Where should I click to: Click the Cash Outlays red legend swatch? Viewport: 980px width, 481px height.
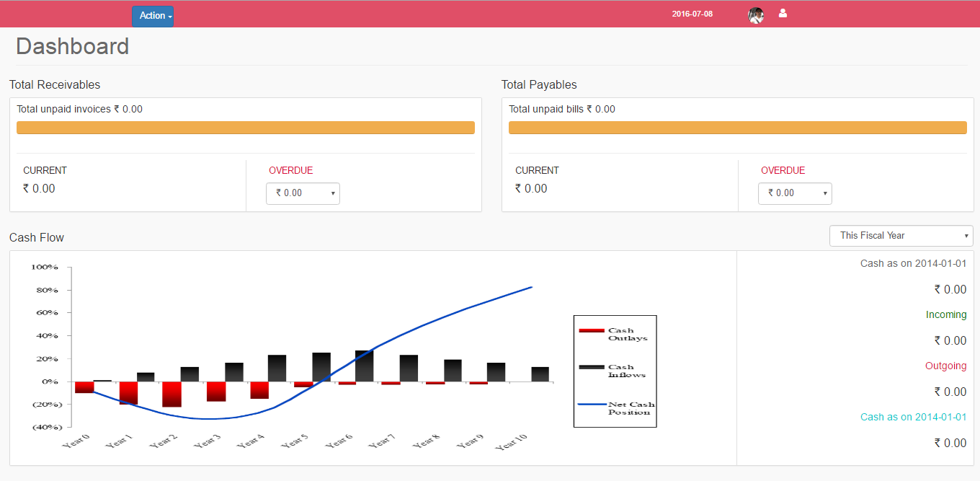point(591,331)
